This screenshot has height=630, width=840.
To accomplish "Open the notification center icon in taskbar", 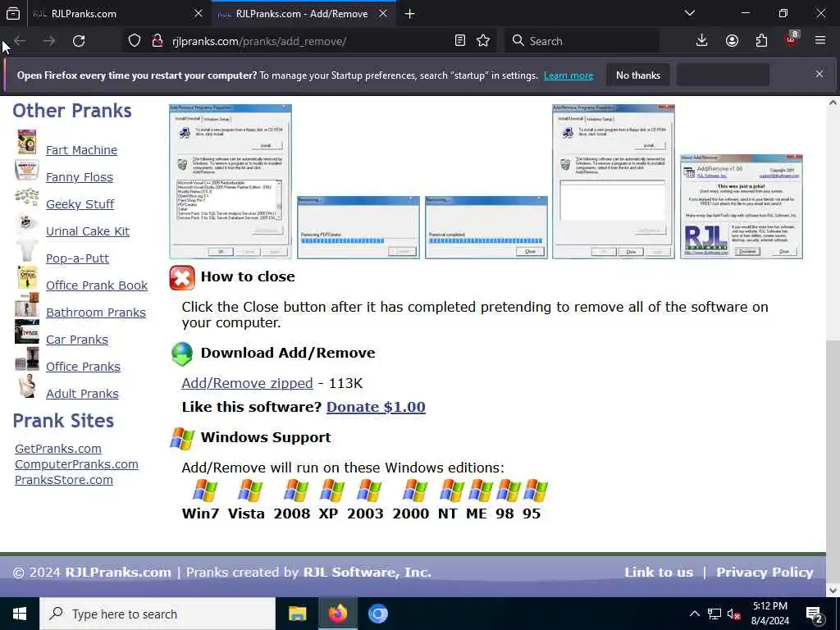I will (x=815, y=614).
